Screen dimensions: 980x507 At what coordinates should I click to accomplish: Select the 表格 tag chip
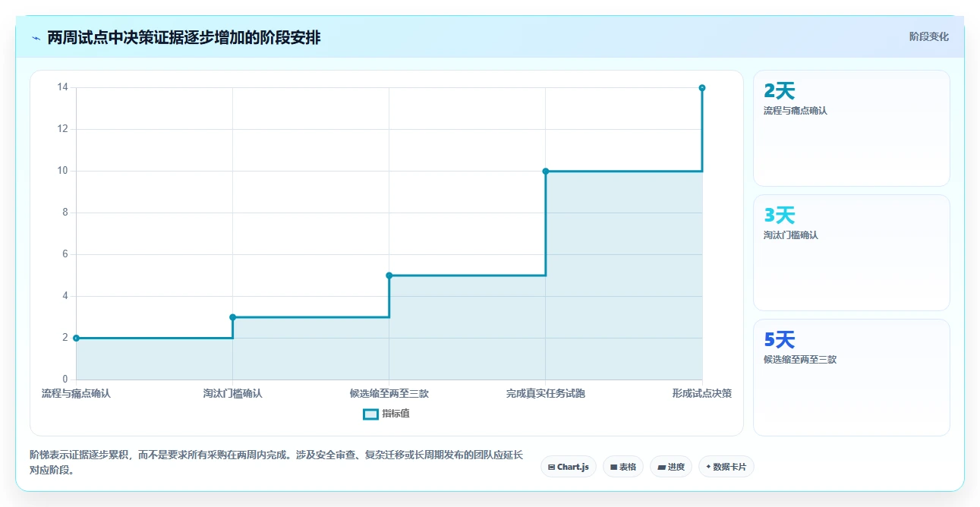[623, 467]
